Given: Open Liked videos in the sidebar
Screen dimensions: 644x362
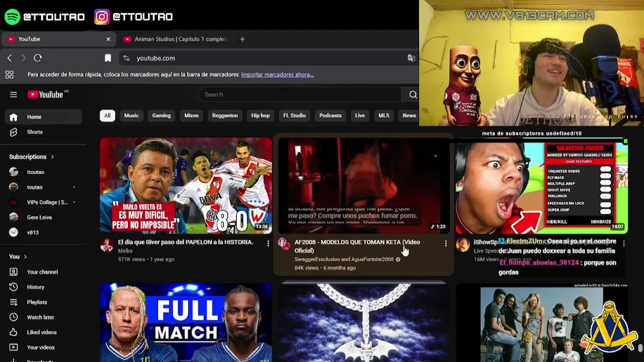Looking at the screenshot, I should (x=43, y=332).
